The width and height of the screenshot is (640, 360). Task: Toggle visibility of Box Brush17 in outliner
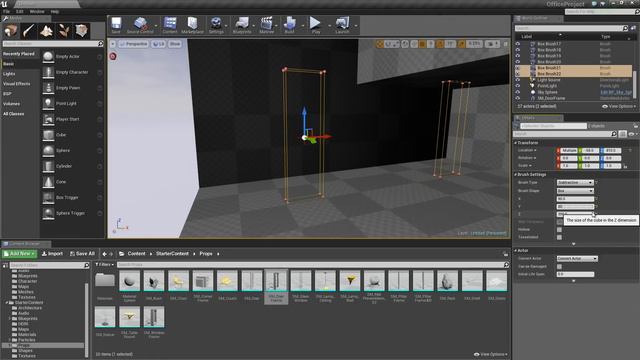pos(518,44)
